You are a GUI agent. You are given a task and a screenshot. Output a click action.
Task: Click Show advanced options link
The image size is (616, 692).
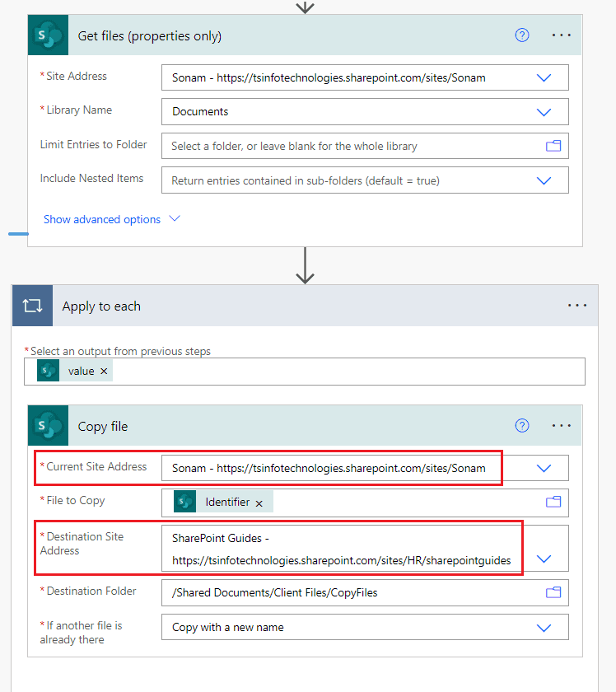point(102,219)
